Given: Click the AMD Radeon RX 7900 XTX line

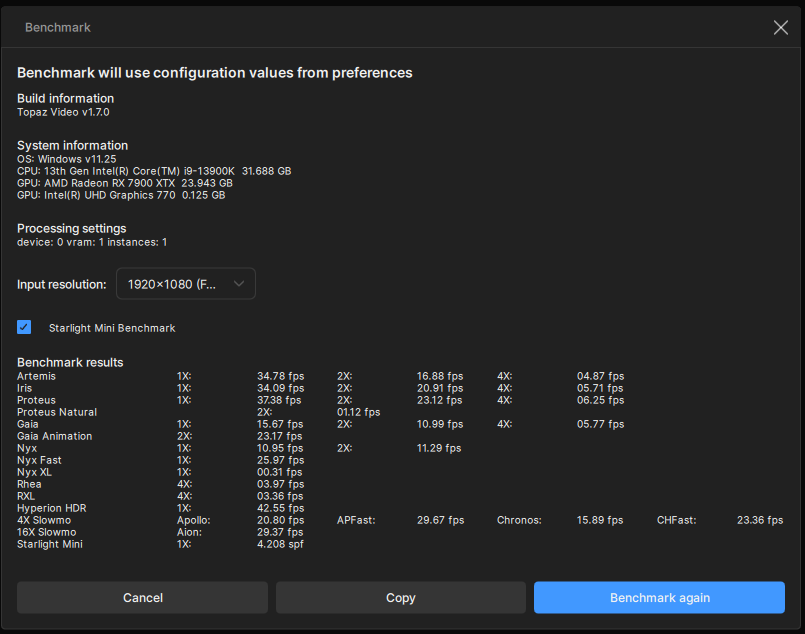Looking at the screenshot, I should (125, 183).
